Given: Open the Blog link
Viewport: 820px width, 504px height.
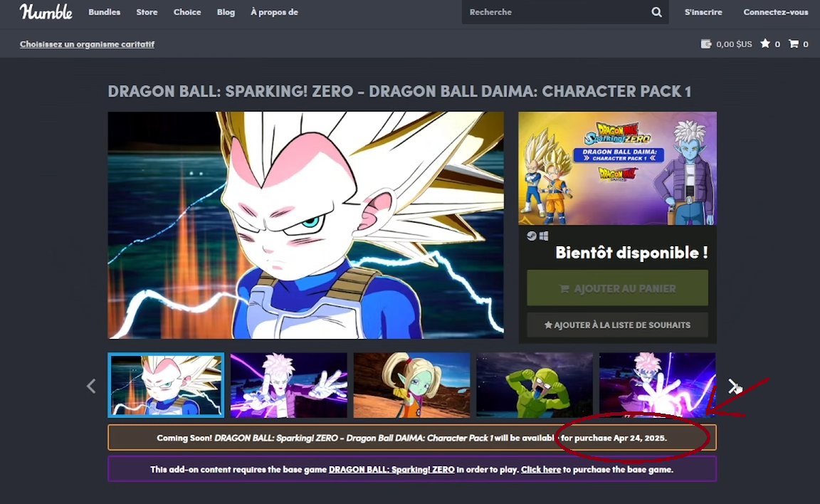Looking at the screenshot, I should (x=226, y=12).
